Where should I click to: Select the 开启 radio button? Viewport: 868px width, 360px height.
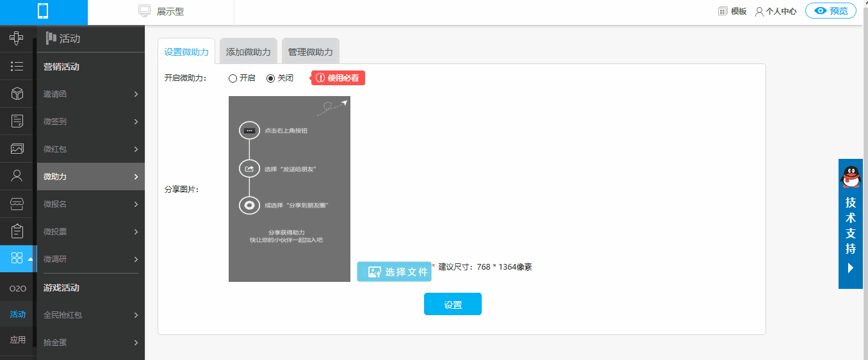coord(233,78)
